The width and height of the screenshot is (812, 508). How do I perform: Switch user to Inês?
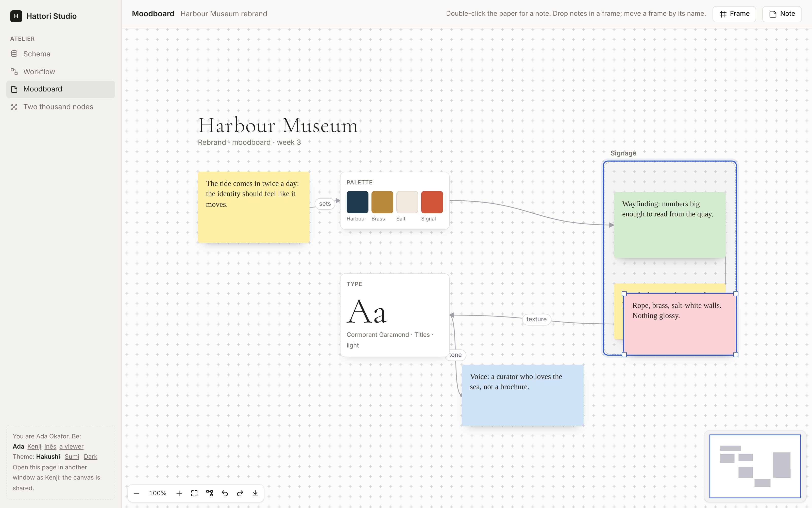tap(50, 447)
